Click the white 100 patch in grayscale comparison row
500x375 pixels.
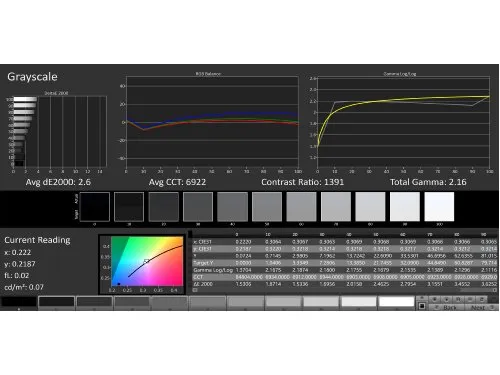tap(439, 207)
